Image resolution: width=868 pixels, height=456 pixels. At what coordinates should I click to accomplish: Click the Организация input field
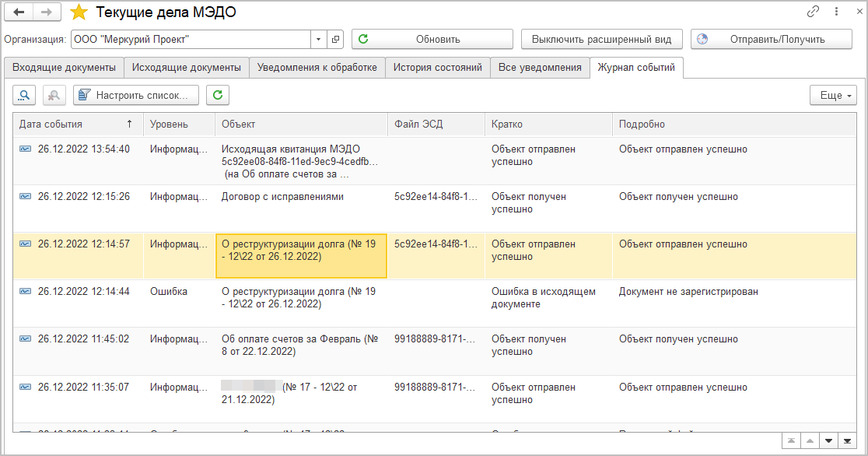click(x=191, y=39)
